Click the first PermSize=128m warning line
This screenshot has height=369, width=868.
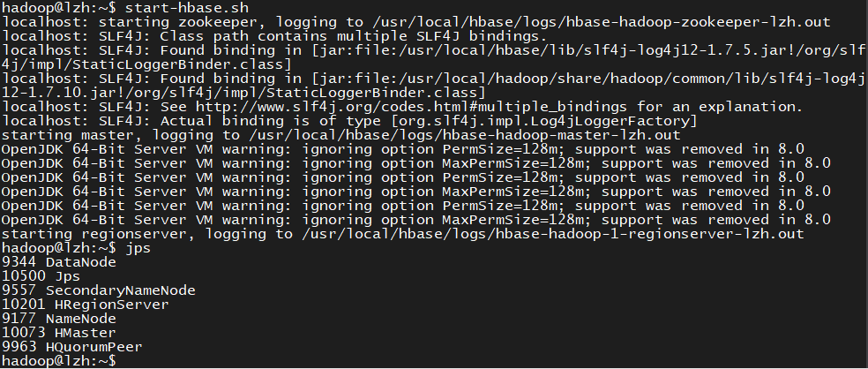point(415,149)
